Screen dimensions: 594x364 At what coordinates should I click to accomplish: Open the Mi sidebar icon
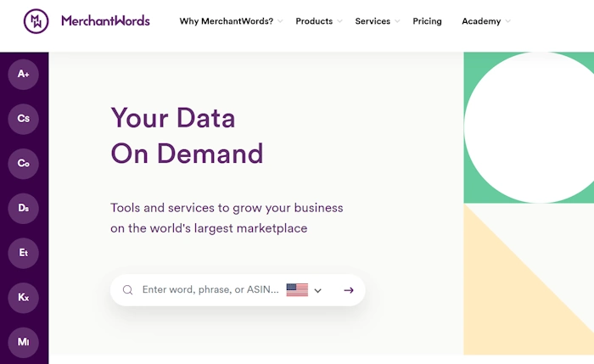[x=24, y=343]
